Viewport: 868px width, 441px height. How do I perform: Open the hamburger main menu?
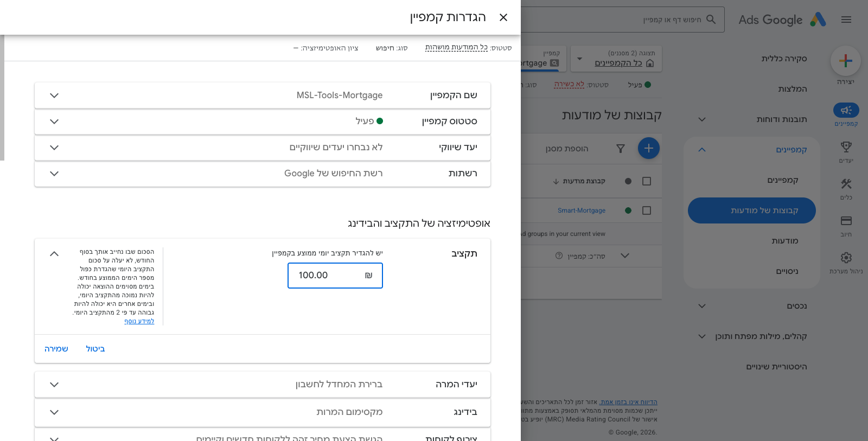(846, 20)
